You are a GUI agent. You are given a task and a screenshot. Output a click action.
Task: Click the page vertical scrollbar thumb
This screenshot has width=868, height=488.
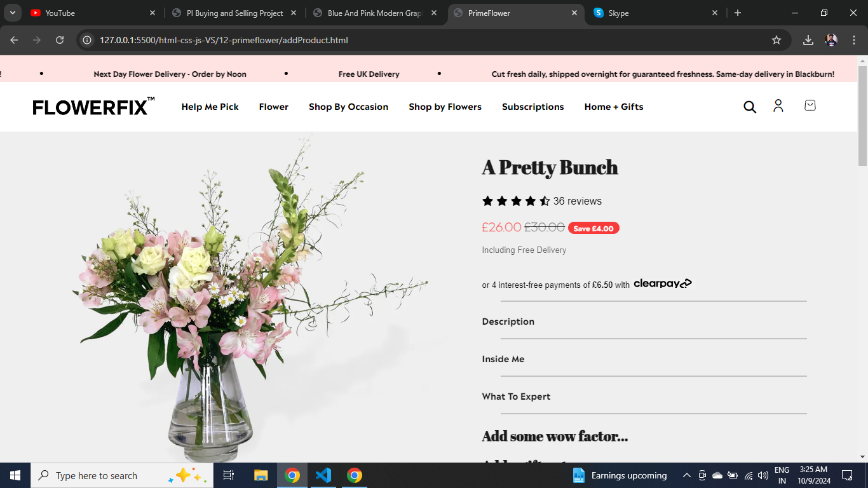coord(862,116)
